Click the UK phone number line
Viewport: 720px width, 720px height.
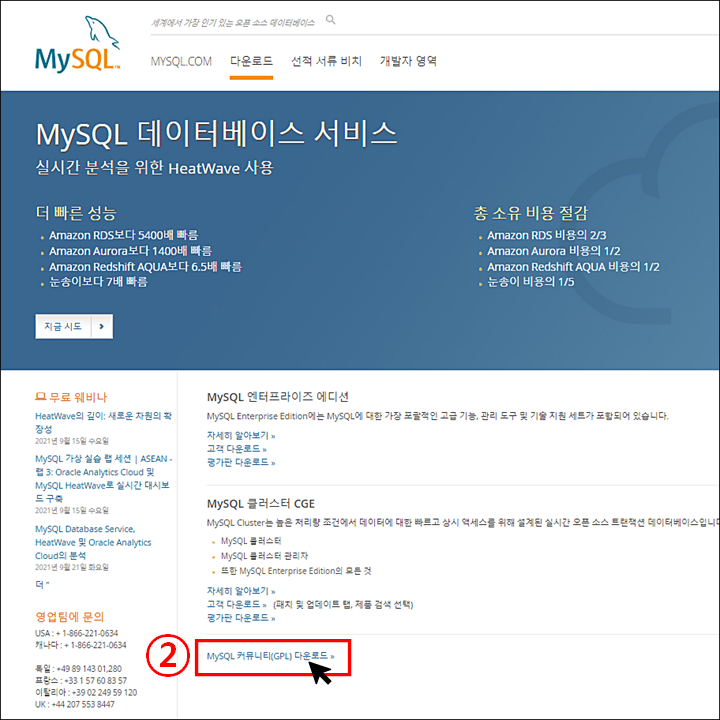pyautogui.click(x=74, y=704)
